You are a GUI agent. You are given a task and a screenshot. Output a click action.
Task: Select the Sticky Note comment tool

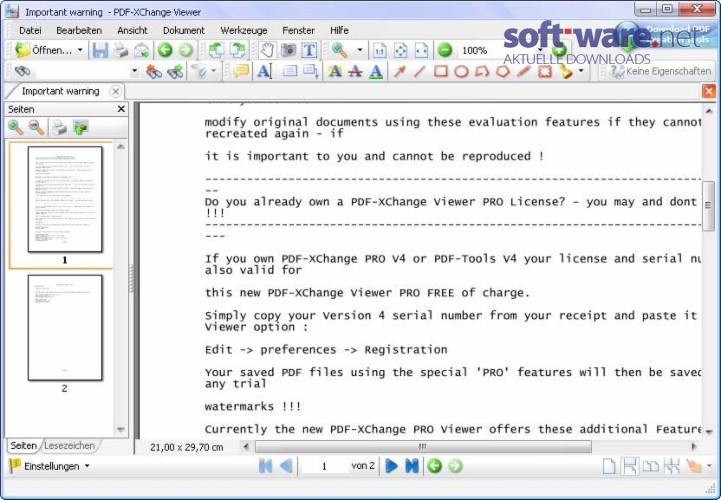pos(241,71)
